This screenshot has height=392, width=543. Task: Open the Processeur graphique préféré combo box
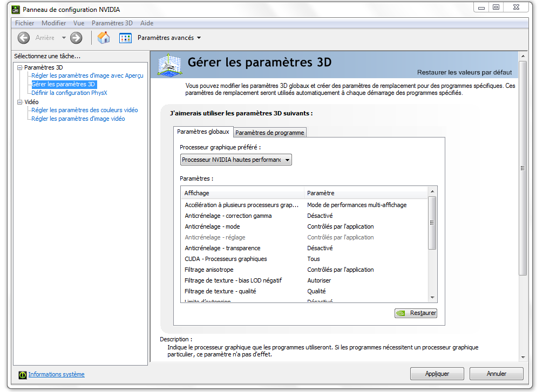[x=236, y=160]
